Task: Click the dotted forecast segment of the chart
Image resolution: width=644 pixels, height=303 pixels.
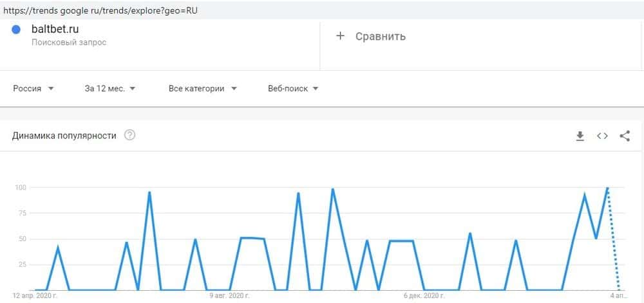Action: pyautogui.click(x=613, y=239)
